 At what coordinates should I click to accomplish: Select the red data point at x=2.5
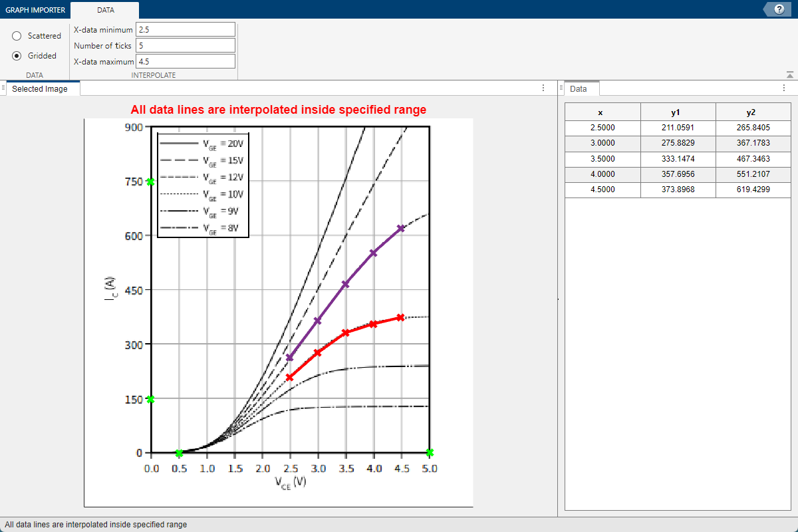tap(289, 377)
